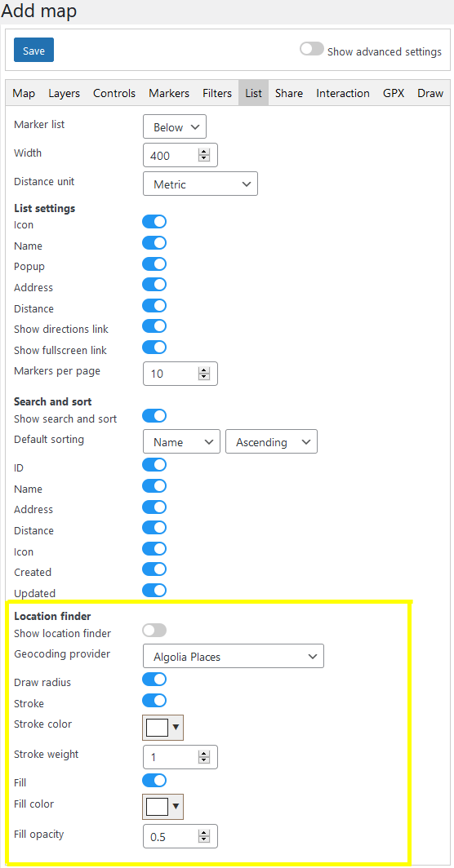Click the Stroke weight stepper arrows
Screen dimensions: 454x868
coord(204,757)
